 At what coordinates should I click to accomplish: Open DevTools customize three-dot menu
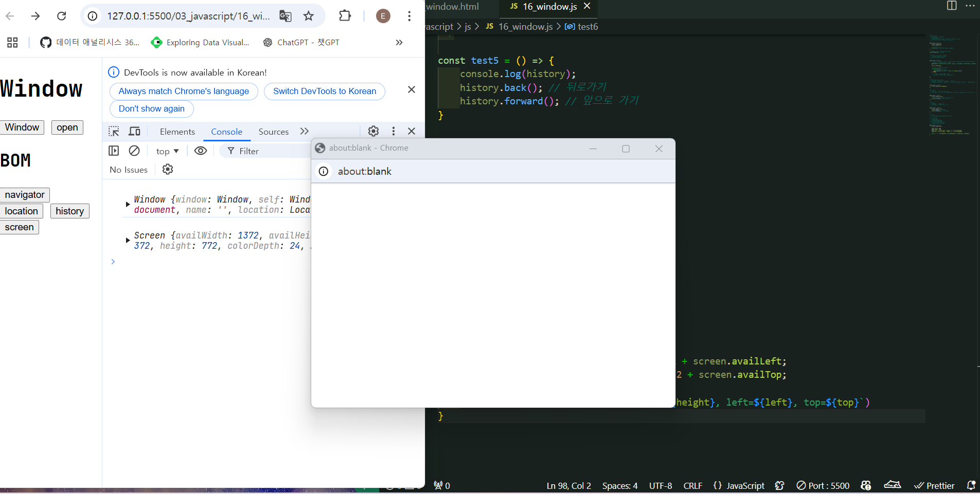394,131
